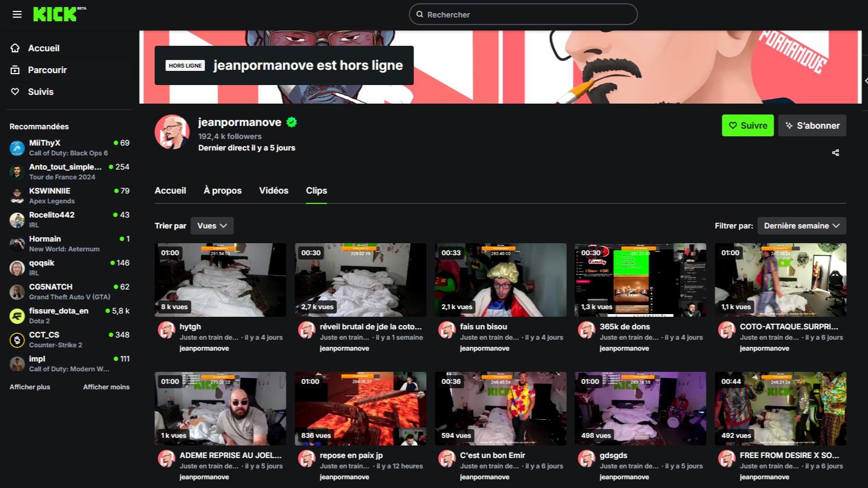Click Hormain channel avatar

(17, 244)
